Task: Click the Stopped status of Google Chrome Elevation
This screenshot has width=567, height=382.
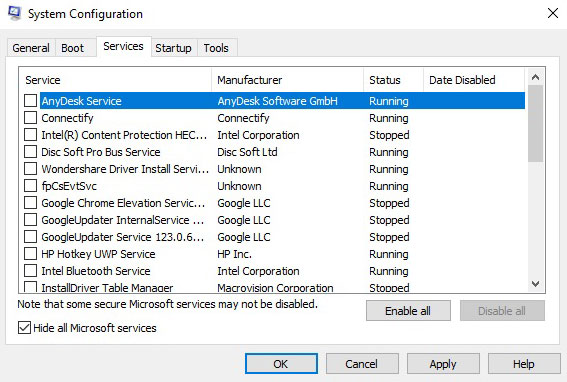Action: click(x=389, y=203)
